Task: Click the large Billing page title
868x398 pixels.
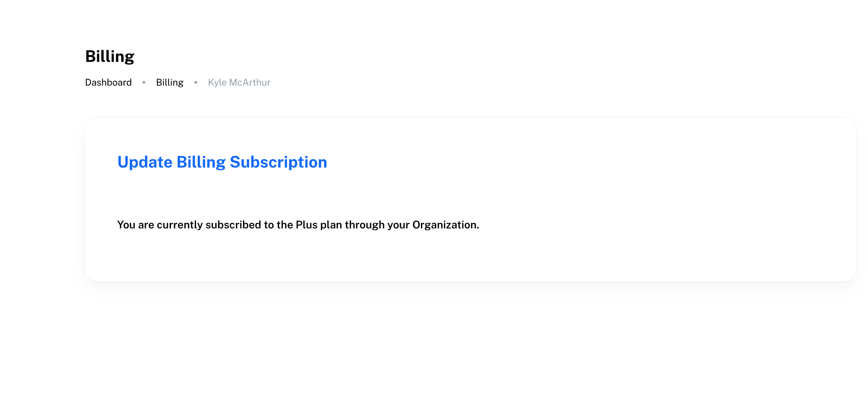Action: pos(109,56)
